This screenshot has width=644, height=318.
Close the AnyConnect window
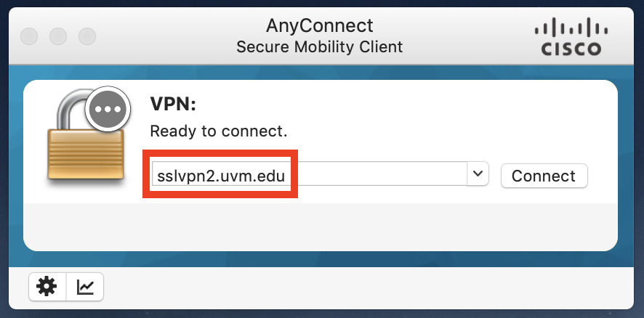click(x=30, y=36)
